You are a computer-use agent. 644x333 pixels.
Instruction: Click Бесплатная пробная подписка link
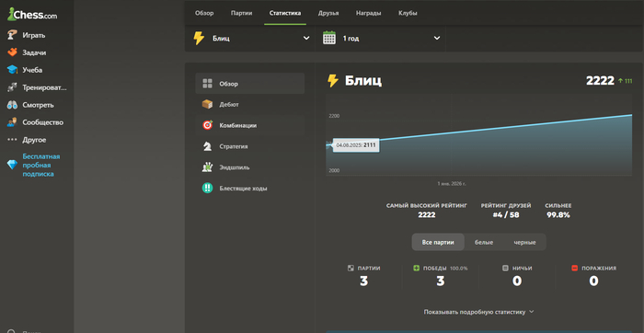point(41,165)
